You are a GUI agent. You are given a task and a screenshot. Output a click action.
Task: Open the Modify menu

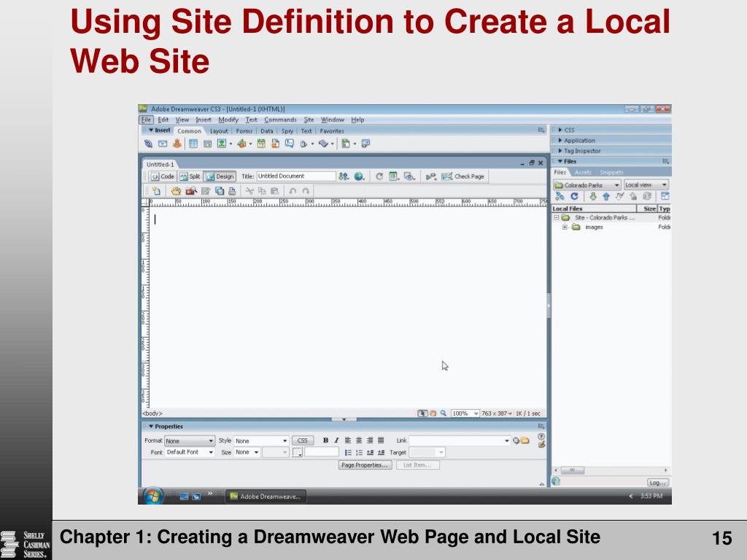click(x=228, y=120)
